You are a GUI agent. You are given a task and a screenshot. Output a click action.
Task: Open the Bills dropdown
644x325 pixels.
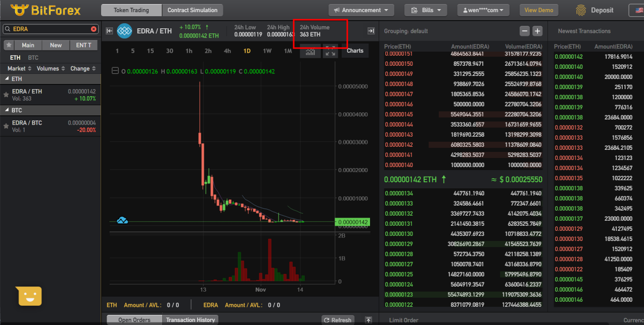click(426, 10)
